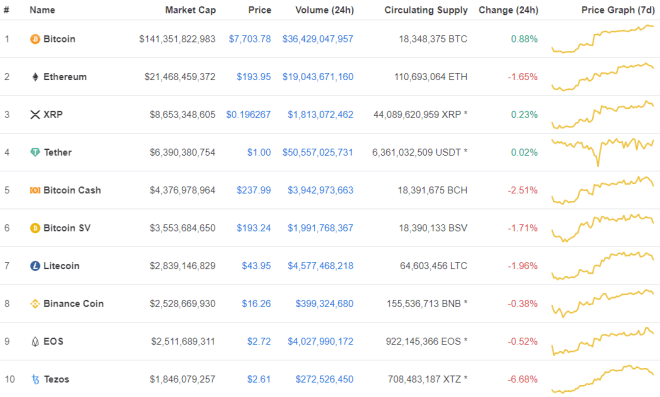Screen dimensions: 660x397
Task: Open the Bitcoin SV name link
Action: [x=67, y=228]
